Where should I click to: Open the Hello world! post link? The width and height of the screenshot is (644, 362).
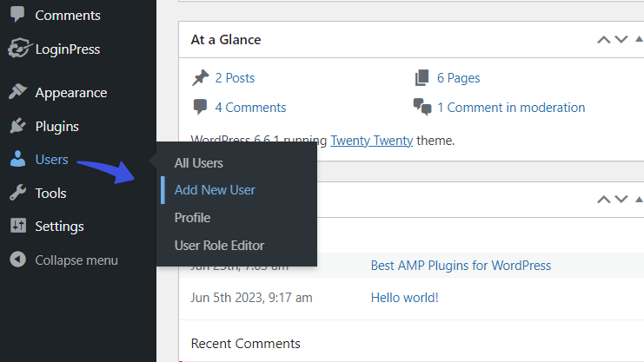(x=404, y=298)
